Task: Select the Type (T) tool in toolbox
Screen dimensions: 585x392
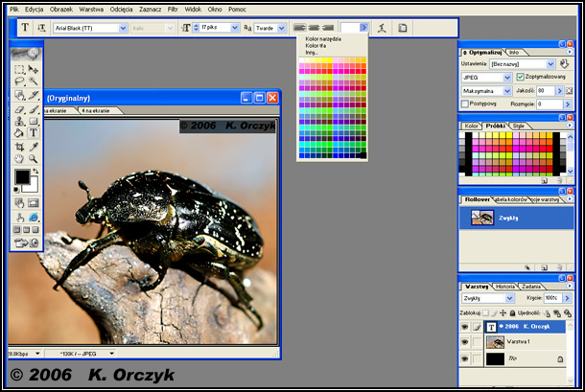Action: click(x=34, y=133)
